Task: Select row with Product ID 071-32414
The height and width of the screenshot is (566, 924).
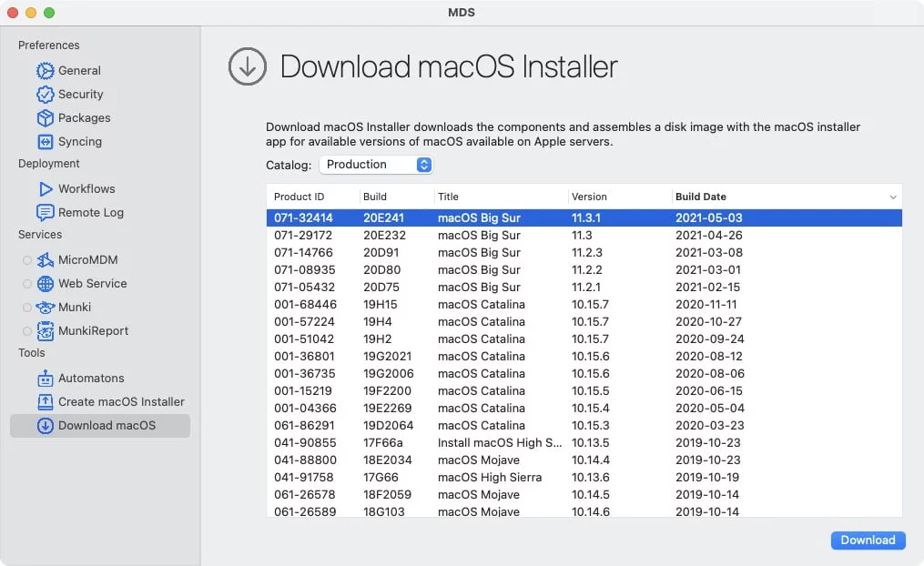Action: point(584,217)
